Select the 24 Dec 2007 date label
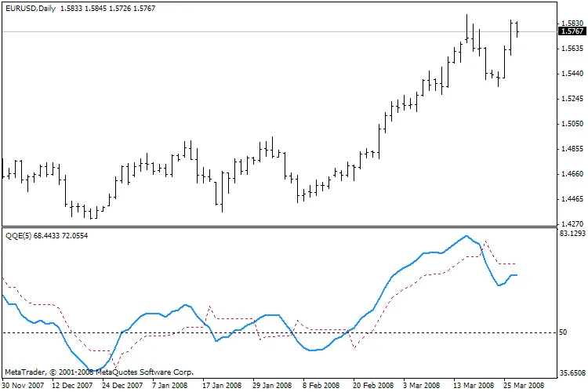Screen dimensions: 588x392 (x=124, y=386)
